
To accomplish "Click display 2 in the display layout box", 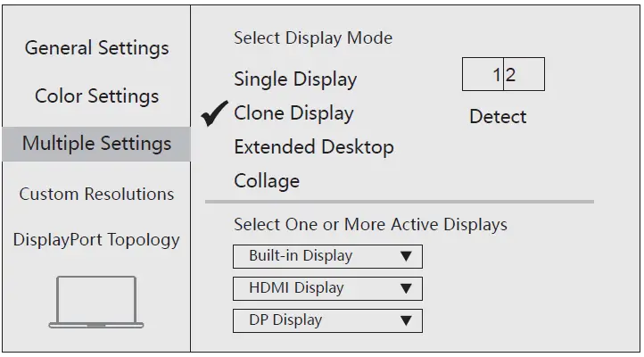I will (x=524, y=75).
